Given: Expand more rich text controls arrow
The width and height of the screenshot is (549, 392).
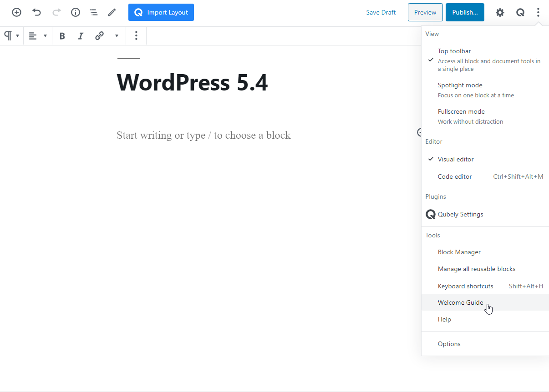Looking at the screenshot, I should point(117,36).
